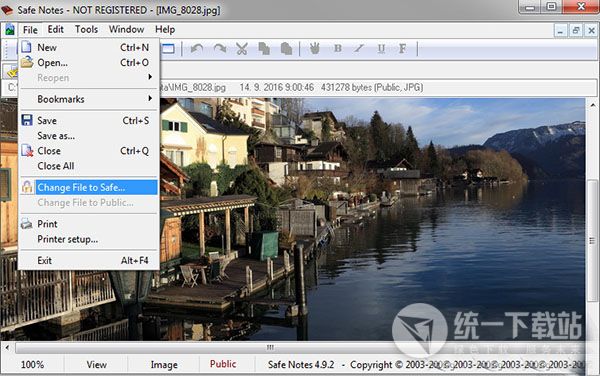Select Close Ctrl+Q menu entry
This screenshot has width=600, height=376.
89,151
